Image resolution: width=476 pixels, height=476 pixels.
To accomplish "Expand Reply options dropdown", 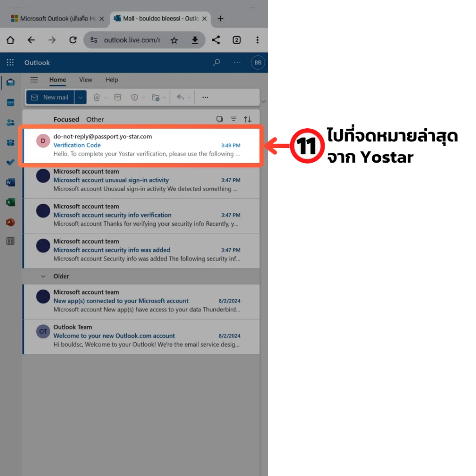I will (x=189, y=98).
